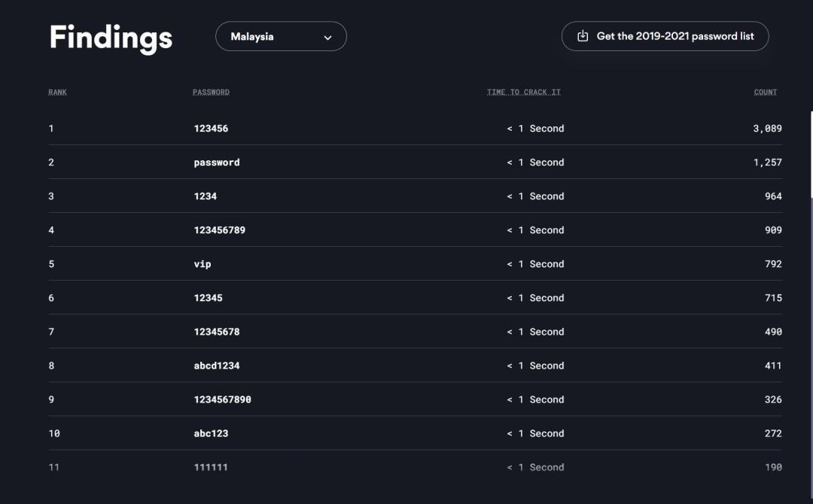This screenshot has height=504, width=813.
Task: Select the 123456 password row
Action: click(211, 129)
